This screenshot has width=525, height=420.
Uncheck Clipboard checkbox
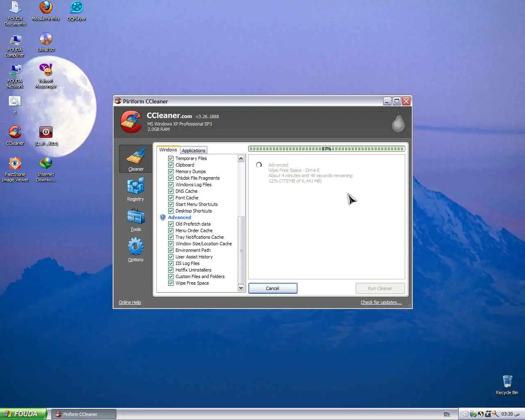171,165
